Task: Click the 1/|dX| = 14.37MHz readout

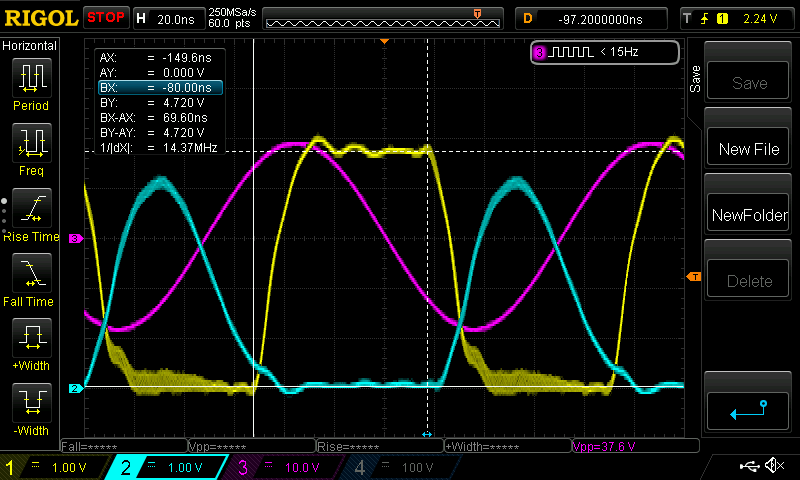Action: click(161, 147)
